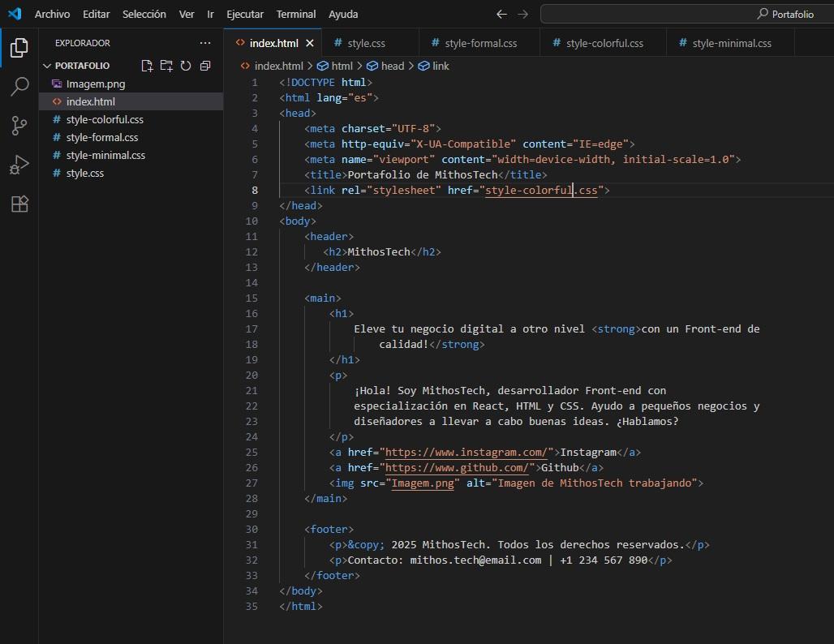Collapse all folders in explorer
The width and height of the screenshot is (834, 644).
(x=204, y=66)
